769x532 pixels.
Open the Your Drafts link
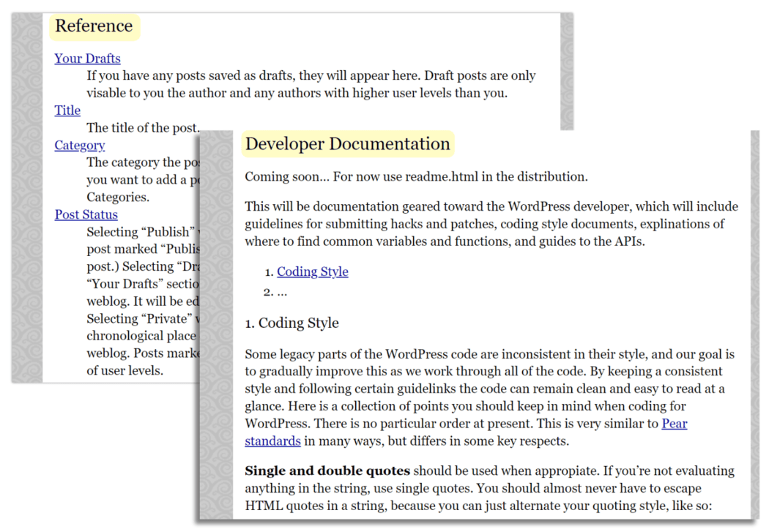coord(87,59)
